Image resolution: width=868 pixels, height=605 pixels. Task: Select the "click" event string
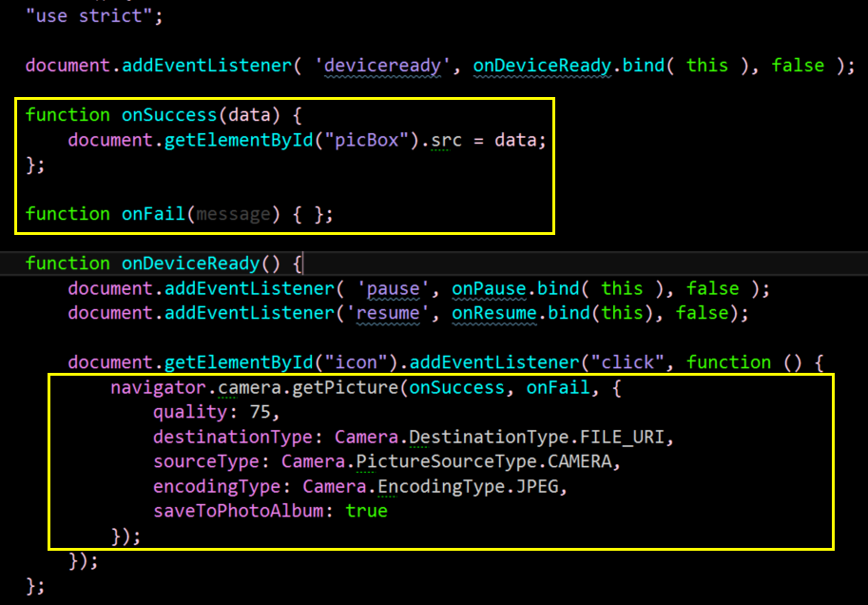627,362
